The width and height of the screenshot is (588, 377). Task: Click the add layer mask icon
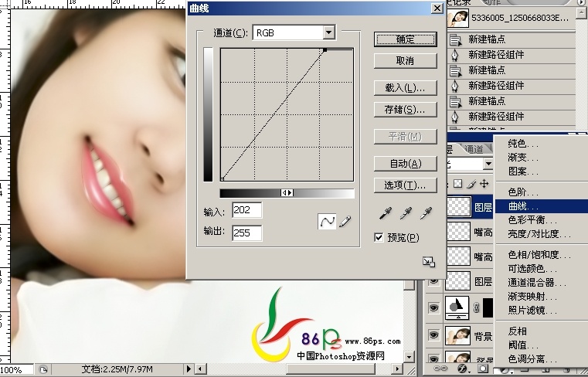tap(483, 369)
